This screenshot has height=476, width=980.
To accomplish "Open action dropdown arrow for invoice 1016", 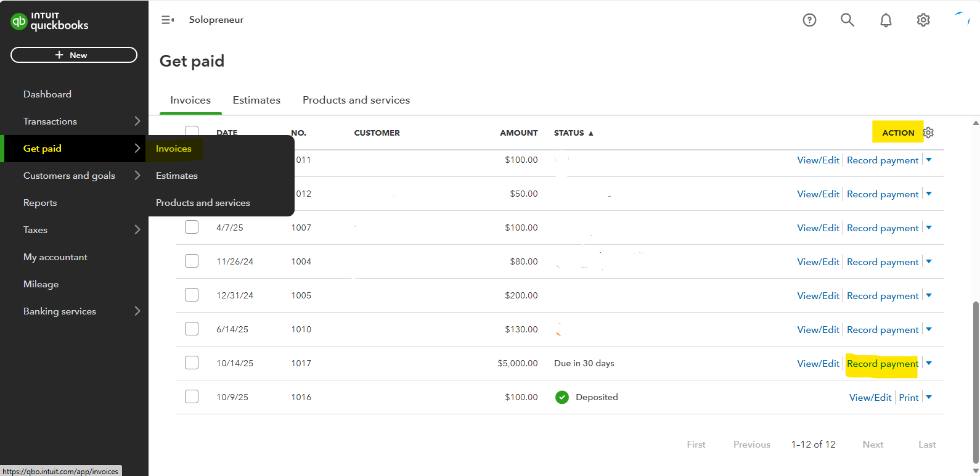I will pyautogui.click(x=929, y=397).
